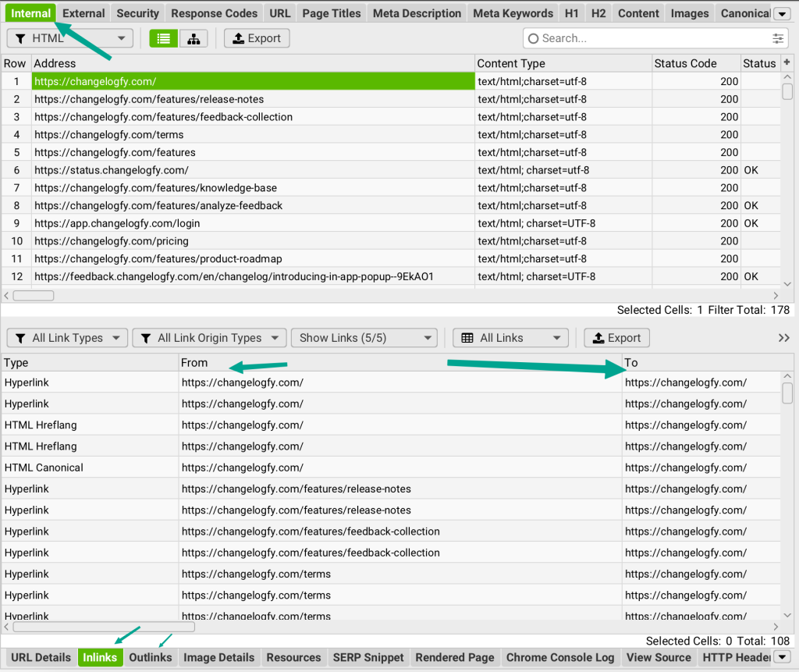Sort lower table by To header

pyautogui.click(x=701, y=362)
